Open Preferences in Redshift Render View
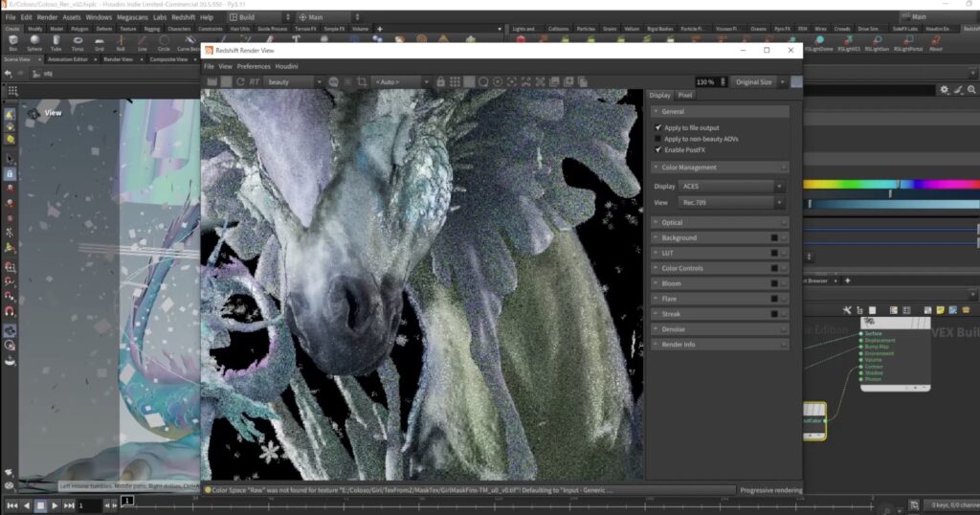The image size is (980, 515). [x=254, y=66]
